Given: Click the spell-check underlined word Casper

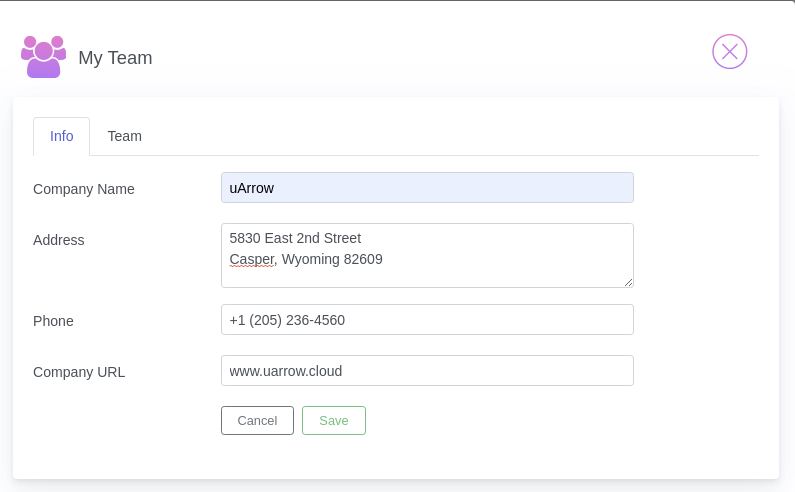Looking at the screenshot, I should tap(251, 259).
